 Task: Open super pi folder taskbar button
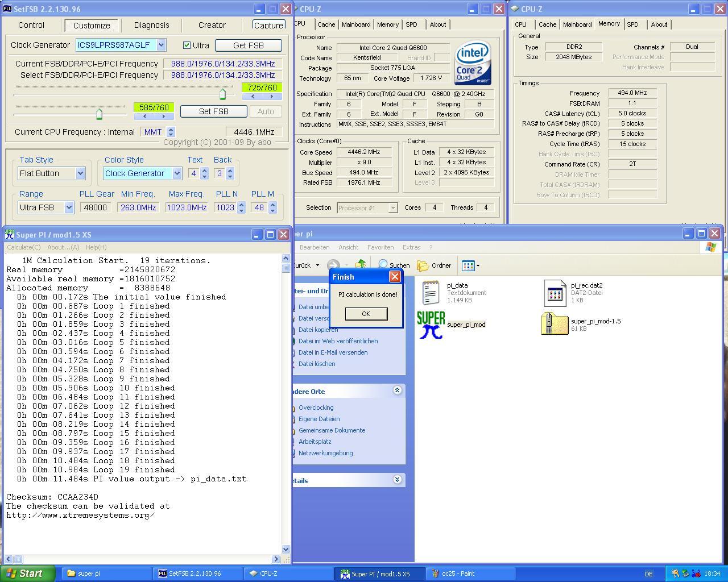coord(106,573)
